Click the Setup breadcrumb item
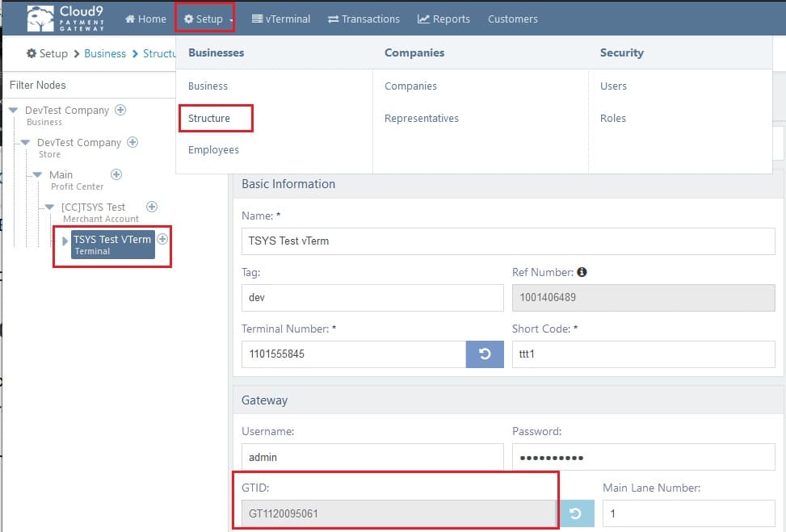Image resolution: width=786 pixels, height=532 pixels. click(47, 53)
